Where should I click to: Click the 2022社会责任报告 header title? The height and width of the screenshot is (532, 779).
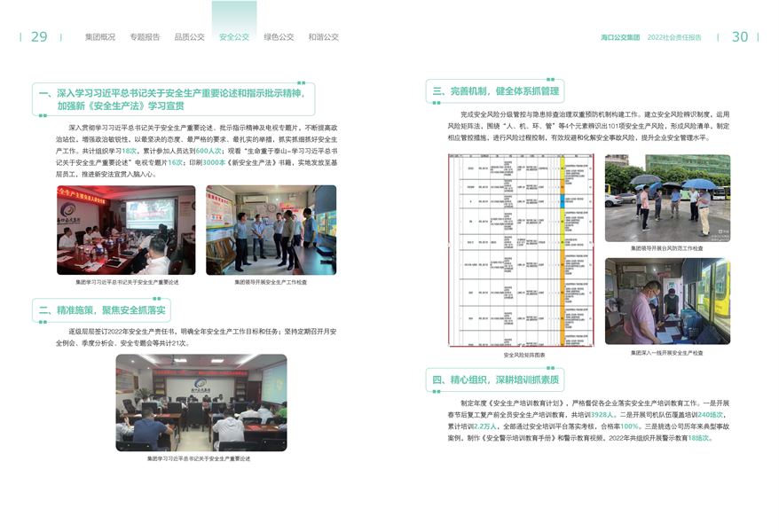[x=674, y=38]
